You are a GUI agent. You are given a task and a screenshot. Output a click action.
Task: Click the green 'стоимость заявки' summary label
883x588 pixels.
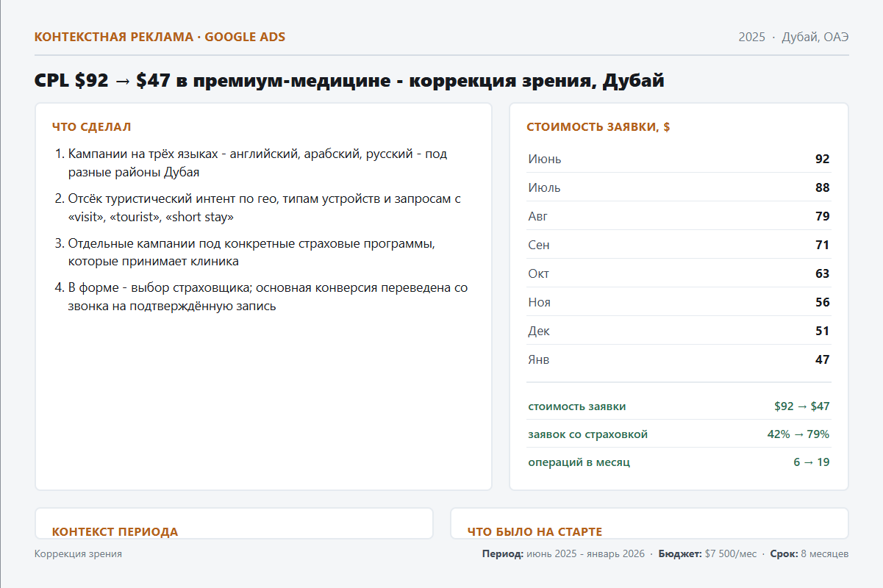pos(577,406)
